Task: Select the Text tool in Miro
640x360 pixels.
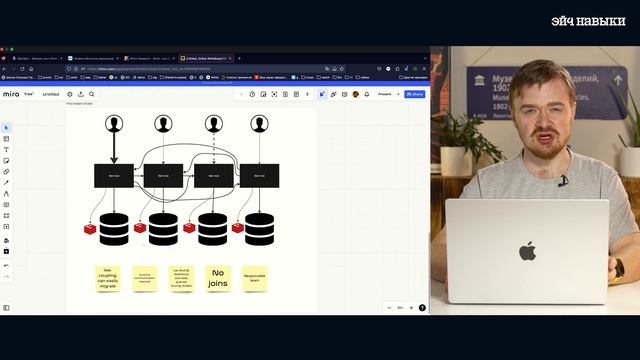Action: [x=6, y=150]
